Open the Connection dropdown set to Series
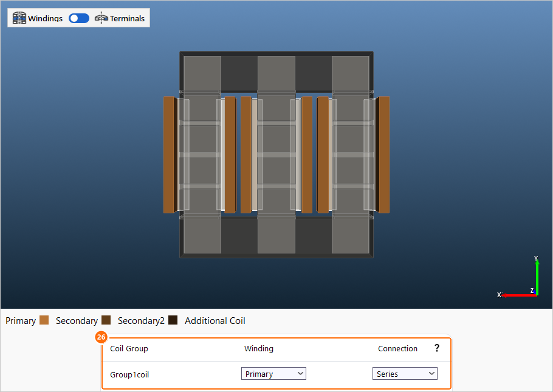 pos(405,374)
